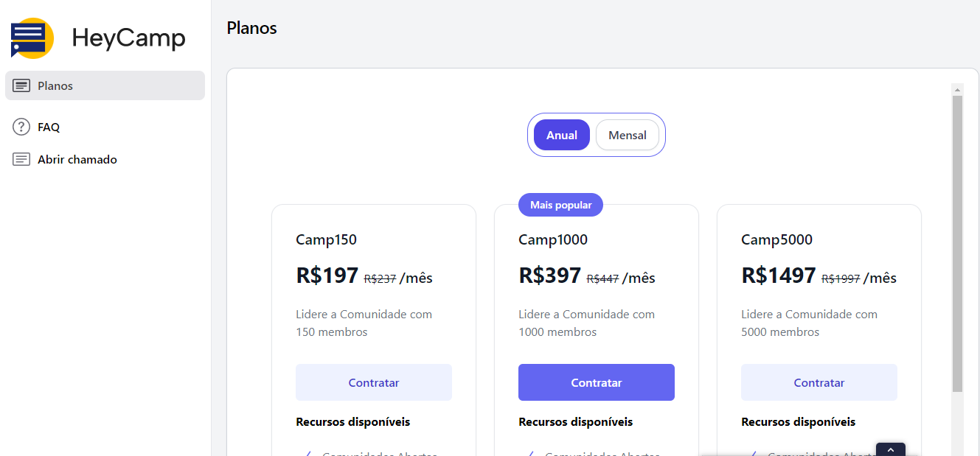The height and width of the screenshot is (456, 980).
Task: Click Contratar for the Camp5000 plan
Action: (x=819, y=383)
